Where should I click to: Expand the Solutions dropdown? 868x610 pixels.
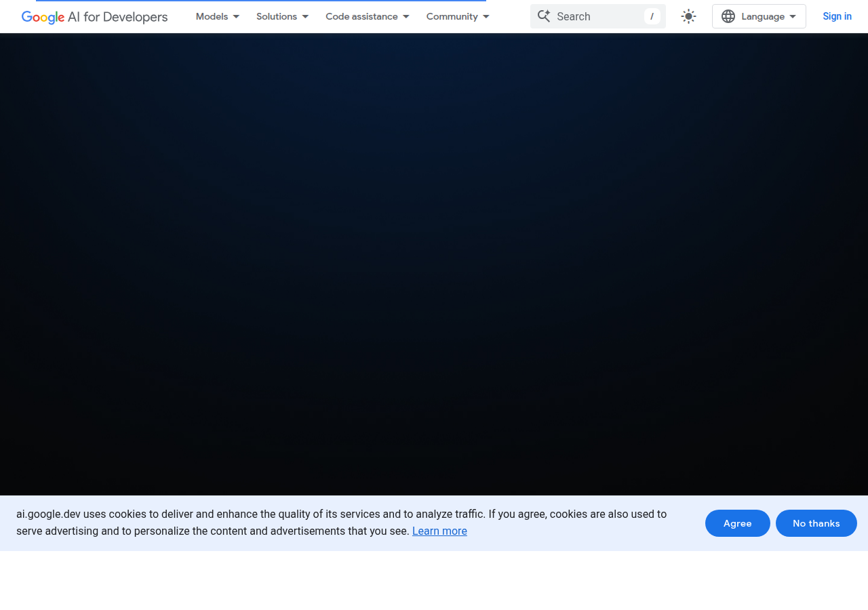point(277,16)
